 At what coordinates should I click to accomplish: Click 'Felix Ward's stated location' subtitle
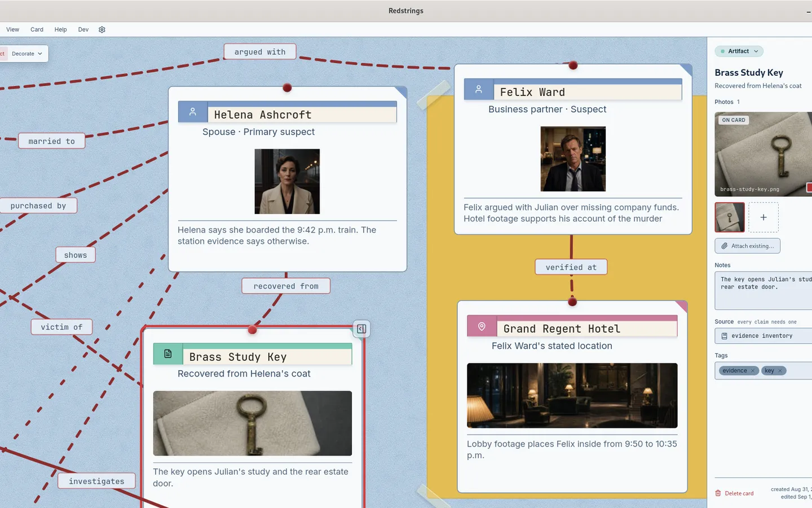pyautogui.click(x=552, y=345)
